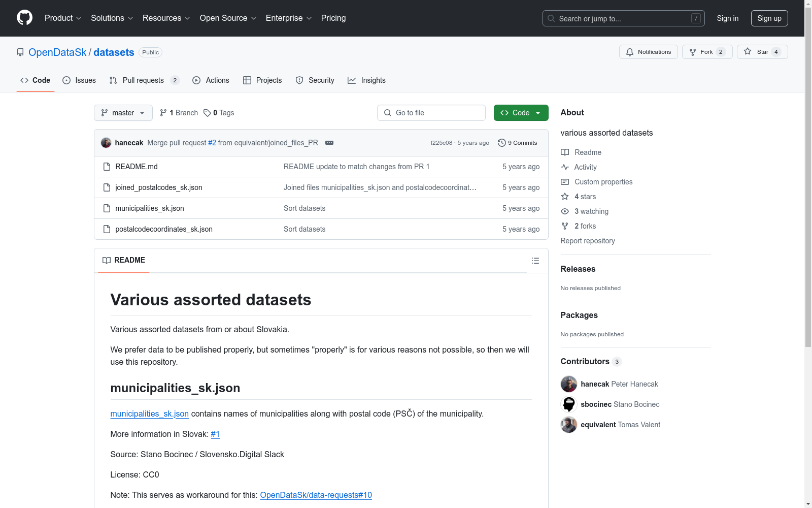Viewport: 812px width, 508px height.
Task: Open joined_postalcodes_sk.json file name
Action: click(x=159, y=187)
